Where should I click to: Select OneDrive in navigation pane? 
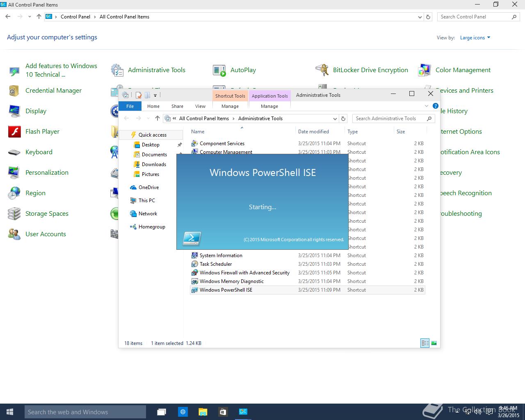click(x=148, y=187)
